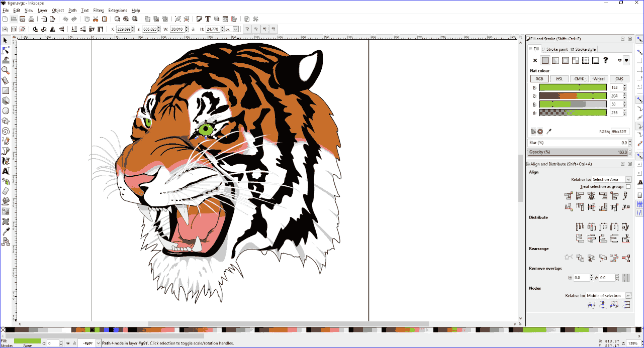Click the Wheel colour mode button
Image resolution: width=644 pixels, height=348 pixels.
click(599, 79)
